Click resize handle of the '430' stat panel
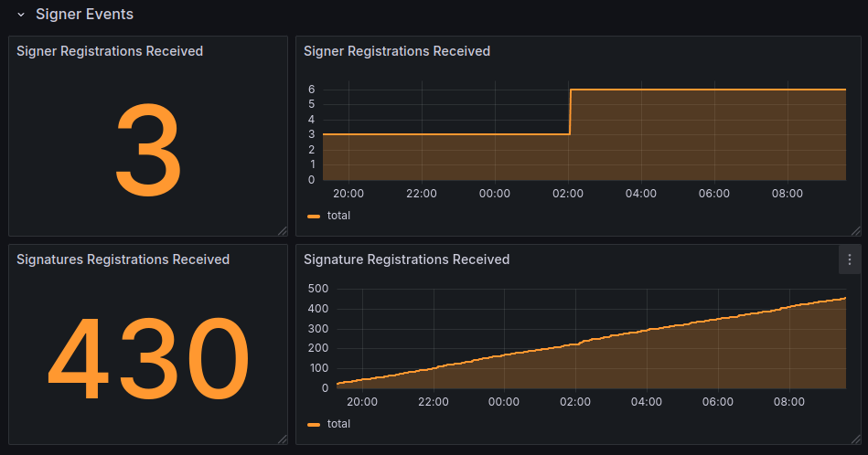868x455 pixels. [x=283, y=439]
